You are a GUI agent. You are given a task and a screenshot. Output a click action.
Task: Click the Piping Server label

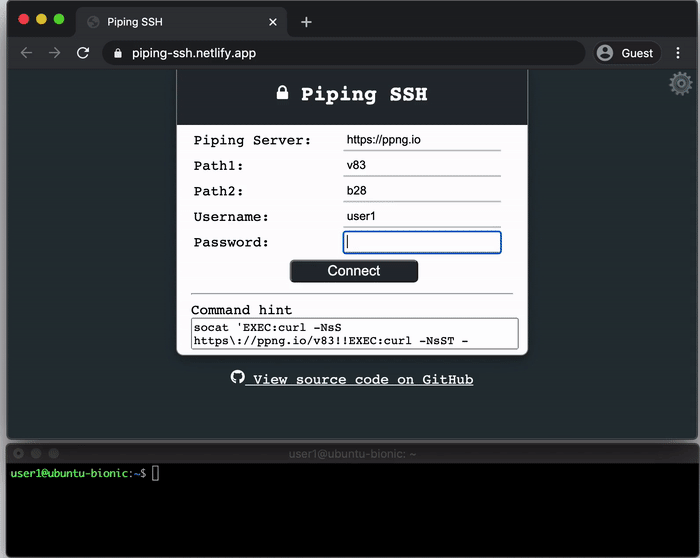[252, 140]
